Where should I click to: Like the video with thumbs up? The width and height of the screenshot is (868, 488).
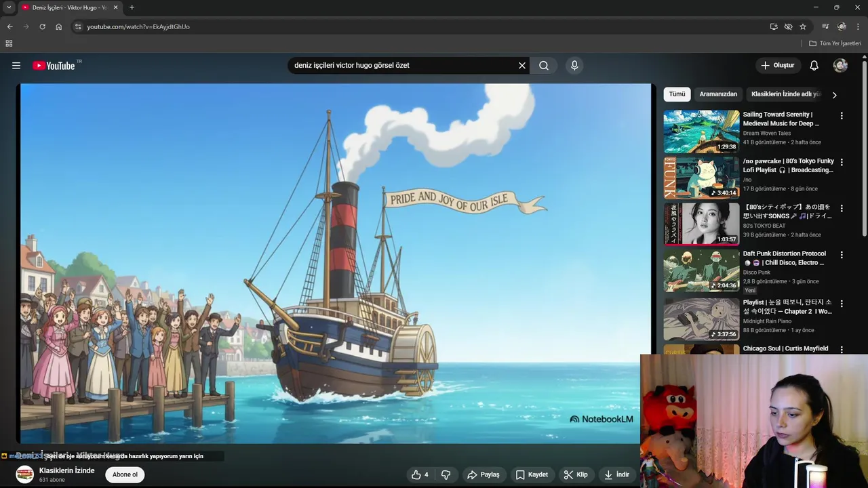coord(420,474)
